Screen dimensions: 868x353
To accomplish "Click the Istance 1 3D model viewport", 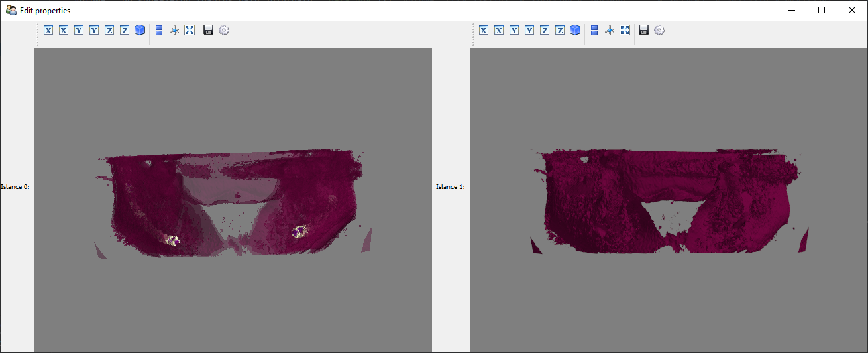I will (669, 200).
